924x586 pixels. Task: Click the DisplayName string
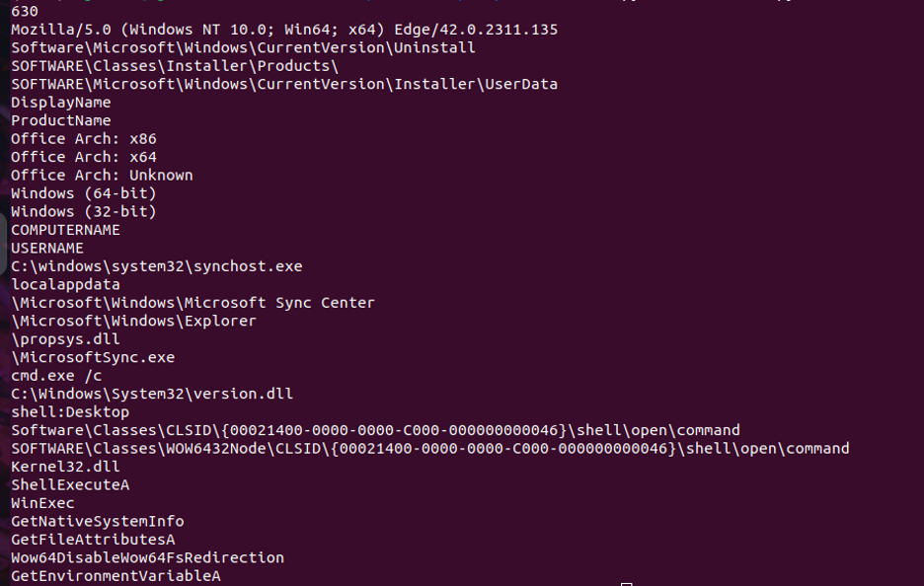[60, 103]
